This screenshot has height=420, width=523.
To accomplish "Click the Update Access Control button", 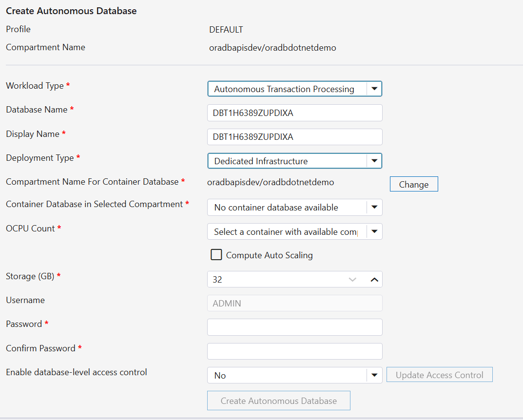I will 439,374.
